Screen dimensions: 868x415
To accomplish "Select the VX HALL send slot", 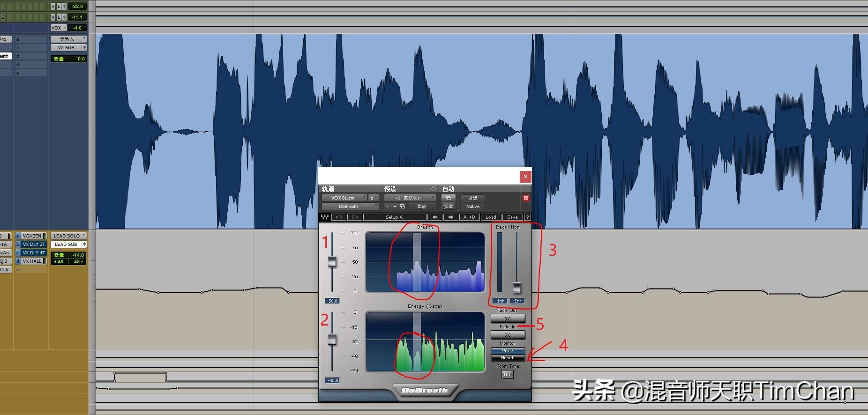I will click(31, 261).
